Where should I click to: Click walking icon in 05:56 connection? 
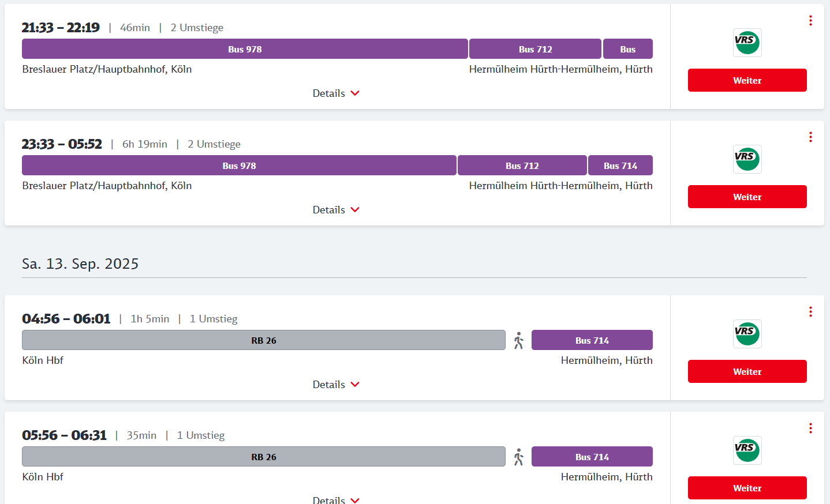coord(518,457)
